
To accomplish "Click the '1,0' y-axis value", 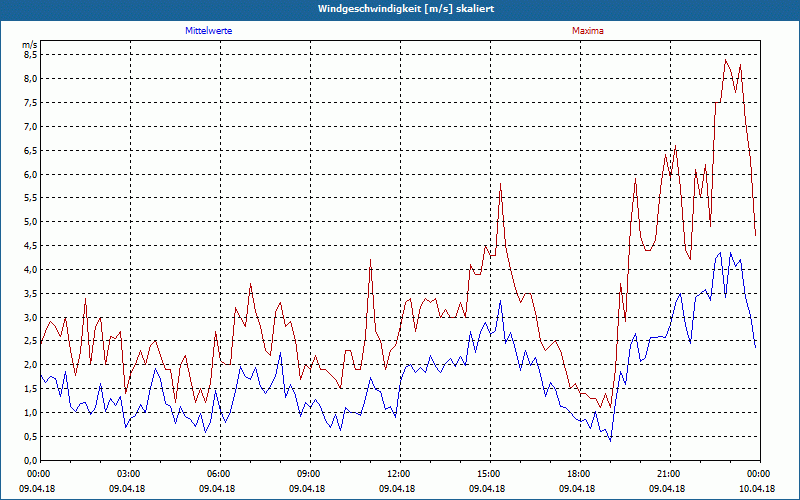I will point(31,413).
